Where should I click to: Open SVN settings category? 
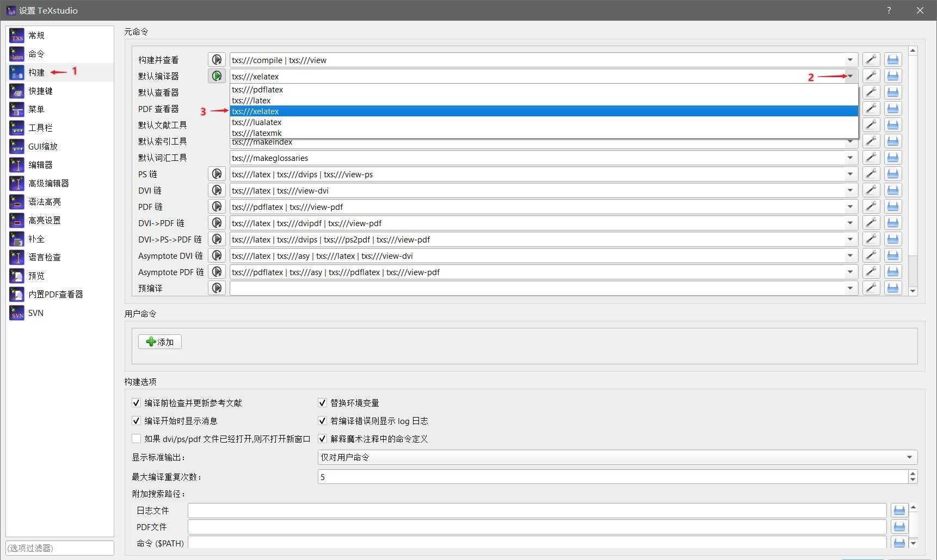[60, 313]
